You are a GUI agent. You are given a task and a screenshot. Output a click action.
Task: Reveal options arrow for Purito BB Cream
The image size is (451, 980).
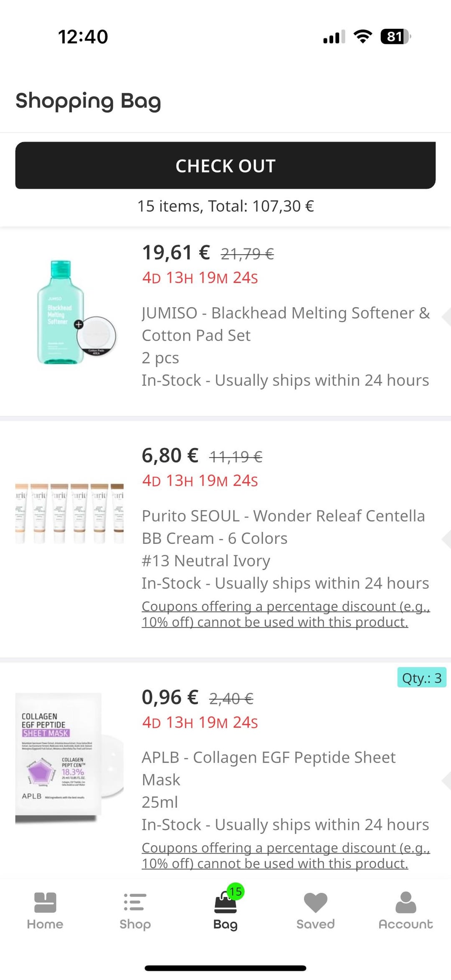click(x=446, y=538)
